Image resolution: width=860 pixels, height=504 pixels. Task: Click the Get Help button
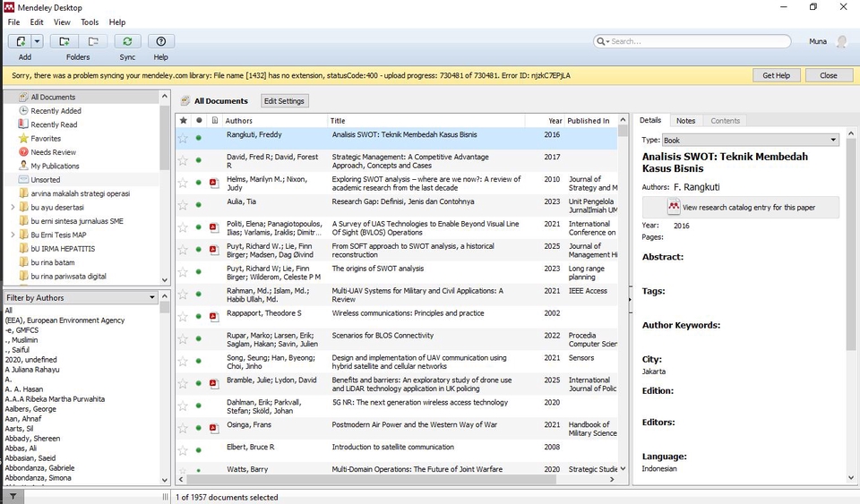click(x=776, y=75)
